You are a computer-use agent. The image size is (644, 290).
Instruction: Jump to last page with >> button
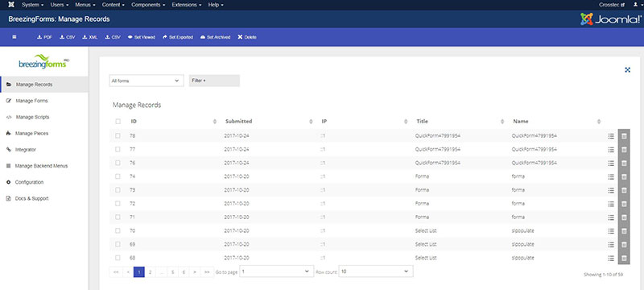pyautogui.click(x=207, y=272)
